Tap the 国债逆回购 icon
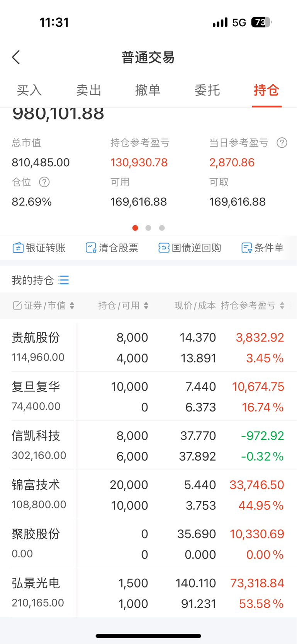 click(x=164, y=248)
